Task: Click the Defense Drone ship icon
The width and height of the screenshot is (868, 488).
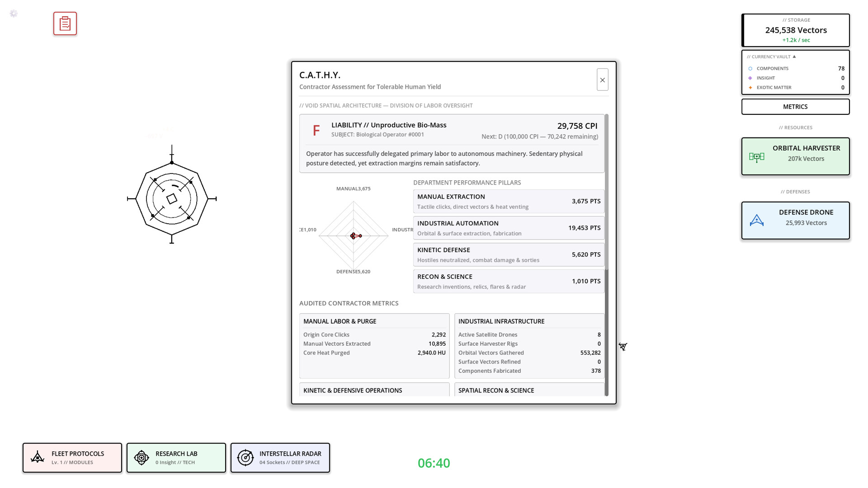Action: pos(756,221)
